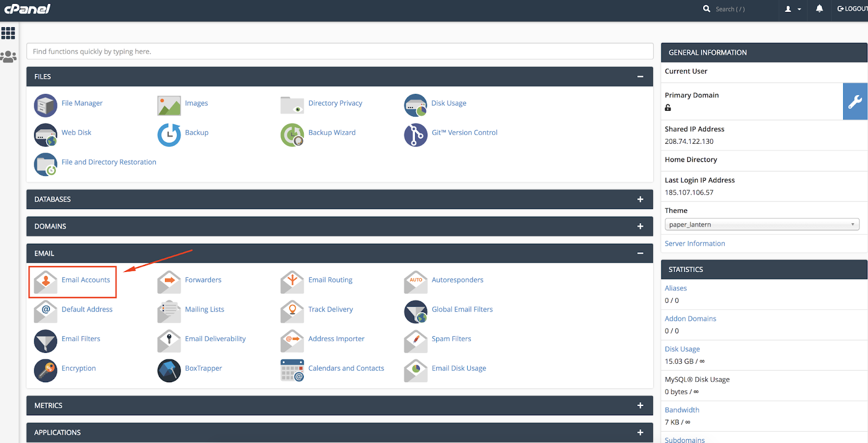The height and width of the screenshot is (443, 868).
Task: Open the Email Routing icon
Action: coord(292,282)
